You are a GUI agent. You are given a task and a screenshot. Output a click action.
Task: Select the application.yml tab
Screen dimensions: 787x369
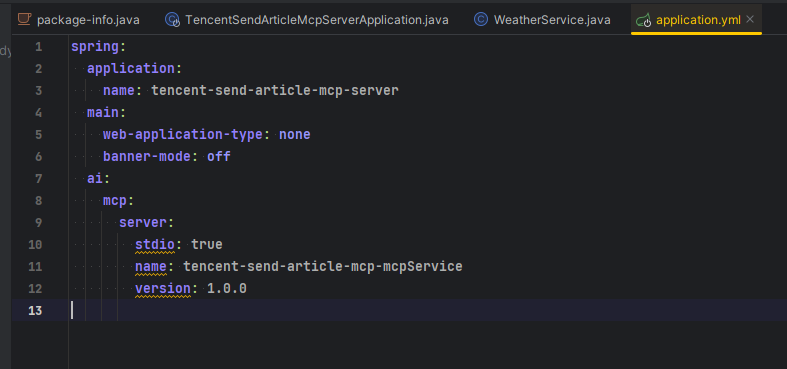coord(696,20)
